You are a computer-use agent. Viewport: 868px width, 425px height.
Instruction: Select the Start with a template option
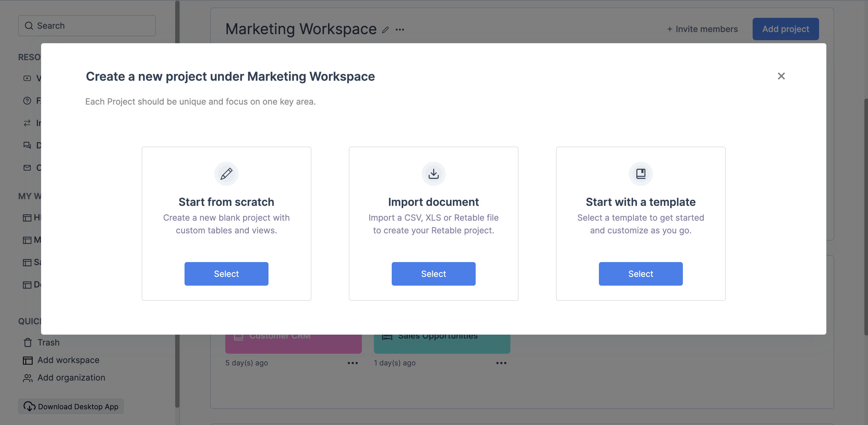tap(641, 274)
